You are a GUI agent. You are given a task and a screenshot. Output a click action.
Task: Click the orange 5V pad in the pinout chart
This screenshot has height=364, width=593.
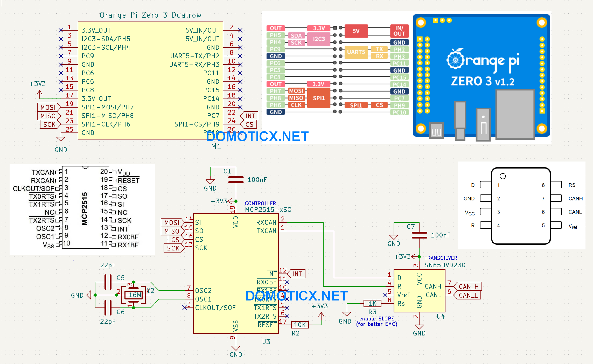(356, 31)
